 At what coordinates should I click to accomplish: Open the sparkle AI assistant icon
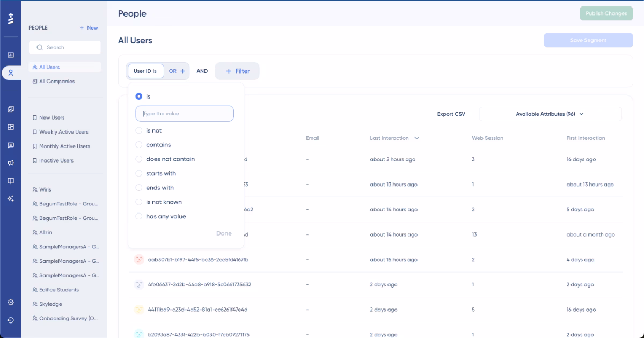(10, 199)
